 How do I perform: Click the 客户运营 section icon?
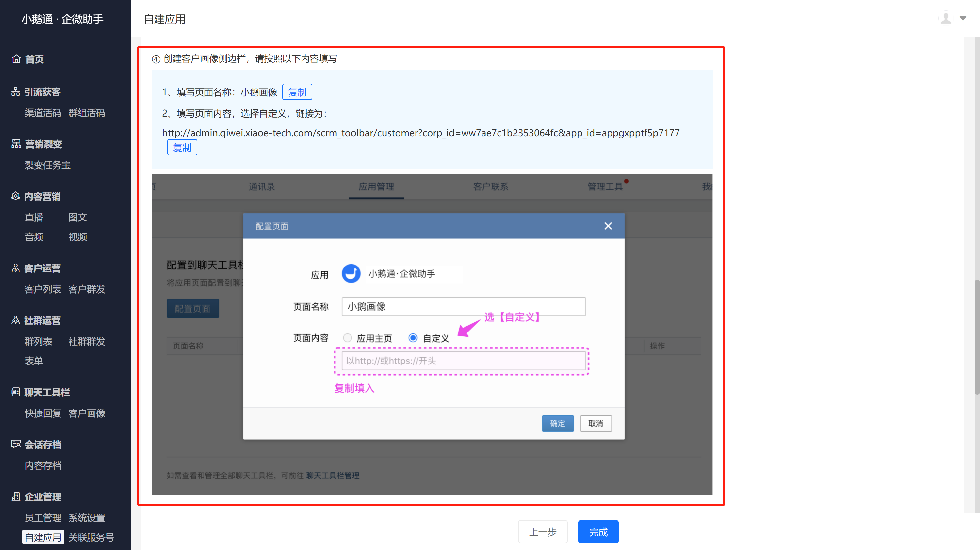16,268
